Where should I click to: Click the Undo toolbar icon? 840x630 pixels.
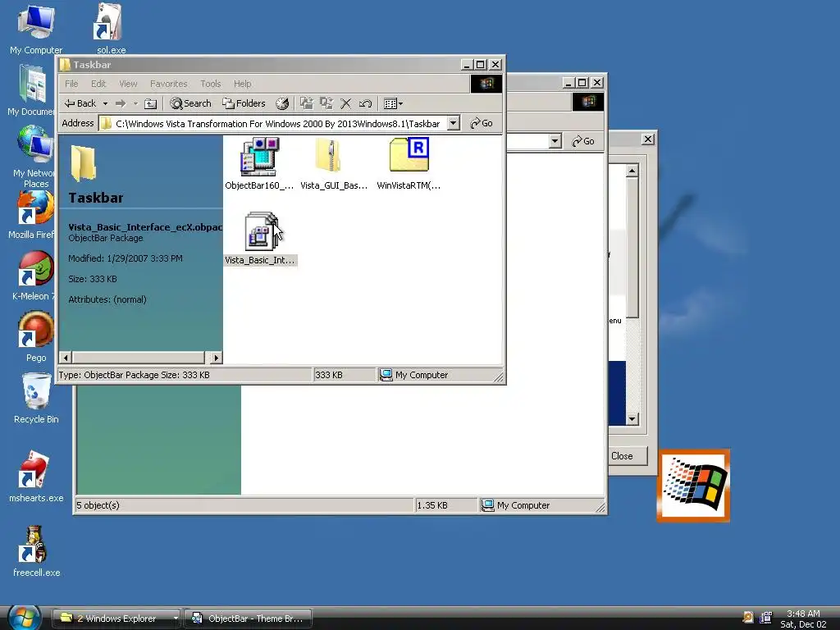point(365,103)
